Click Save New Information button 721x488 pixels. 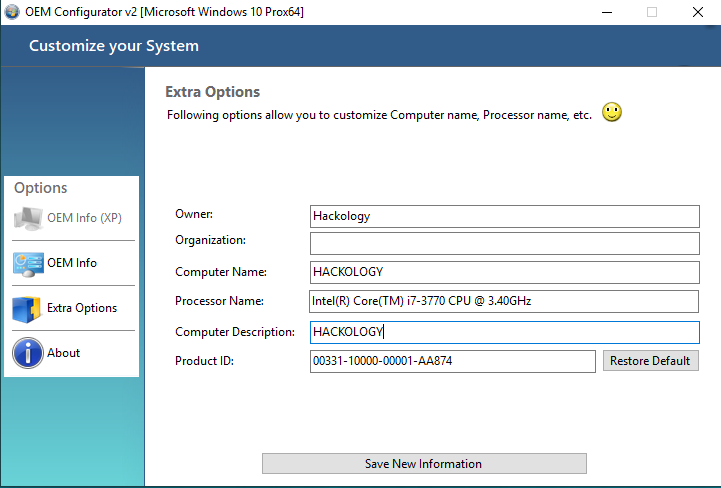click(424, 464)
